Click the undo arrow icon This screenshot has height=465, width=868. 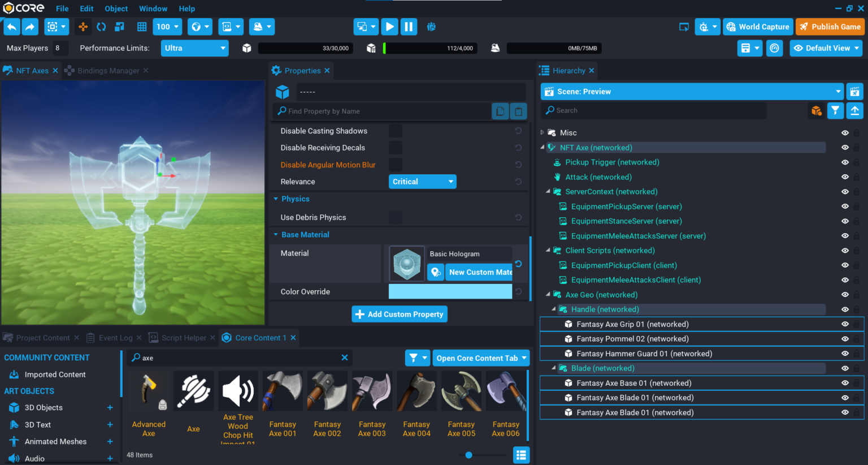11,27
